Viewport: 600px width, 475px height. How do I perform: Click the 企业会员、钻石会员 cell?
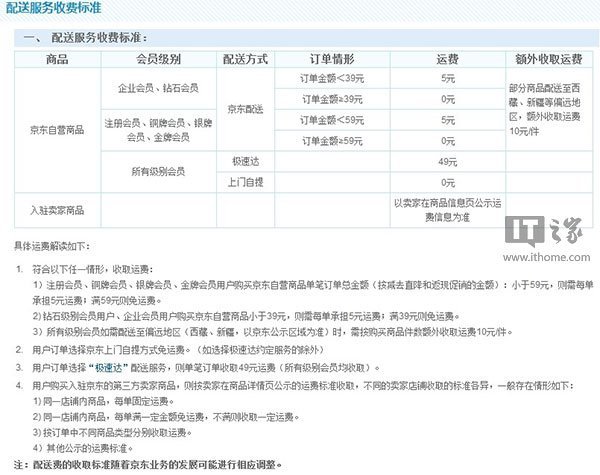click(160, 89)
